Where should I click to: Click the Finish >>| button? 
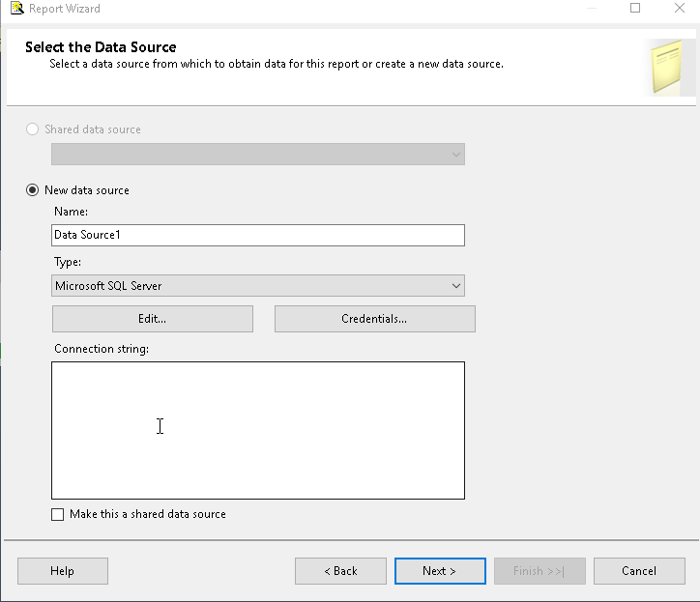coord(539,571)
